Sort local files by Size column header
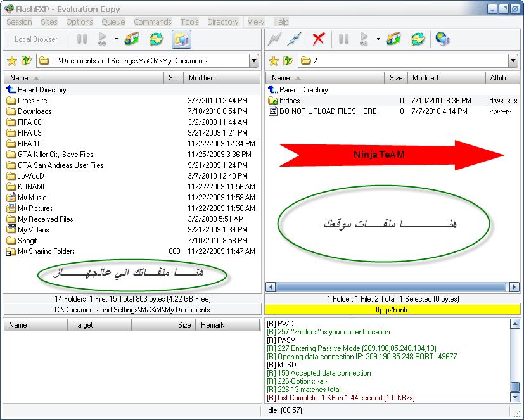This screenshot has width=524, height=420. click(174, 78)
